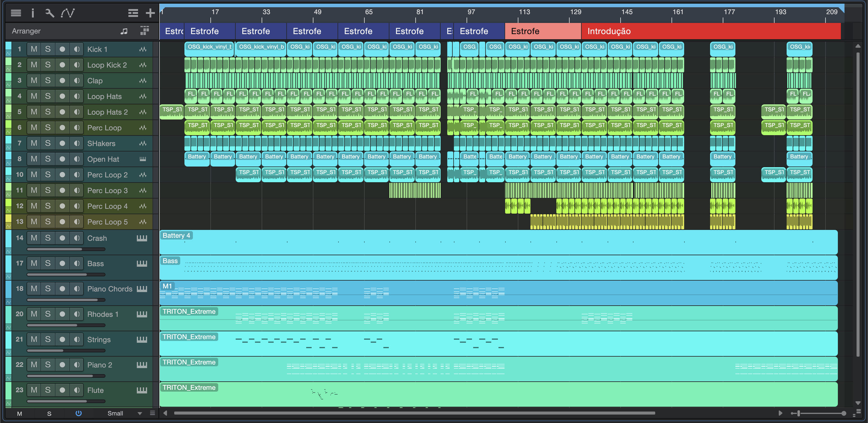Solo the Piano Chords track
Image resolution: width=868 pixels, height=423 pixels.
click(x=48, y=288)
